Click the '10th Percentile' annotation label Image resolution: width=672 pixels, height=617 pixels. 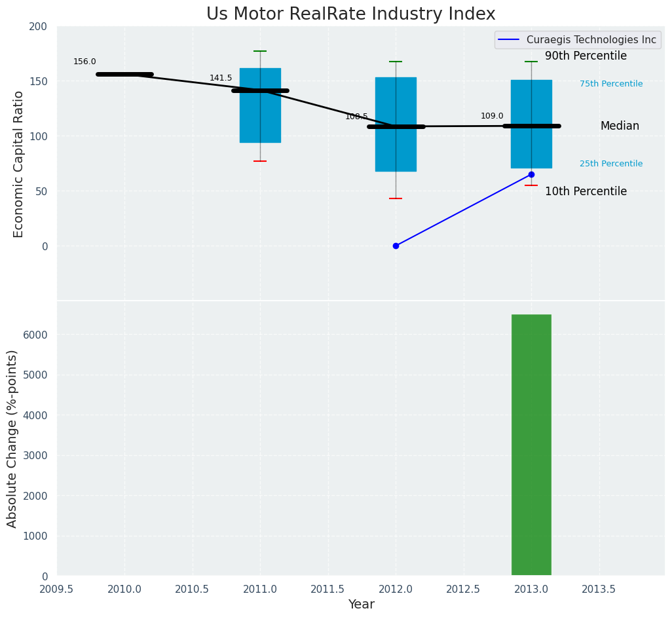(586, 191)
